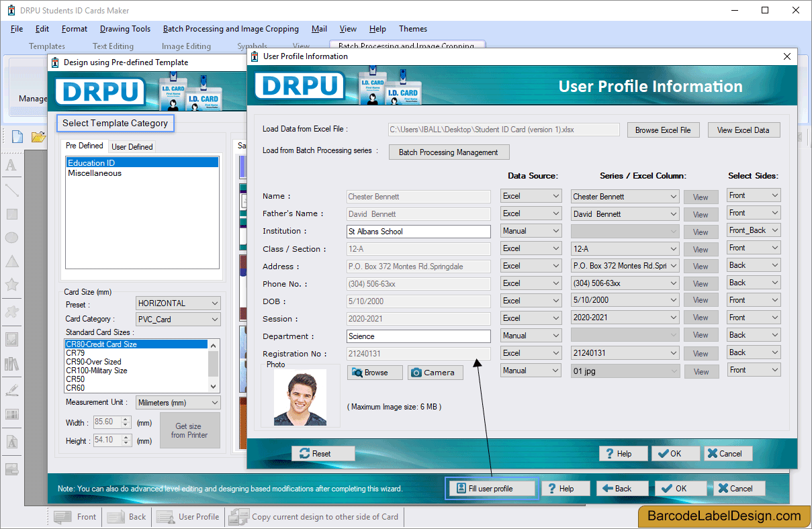Viewport: 812px width, 529px height.
Task: Open the Name Data Source dropdown
Action: (x=531, y=195)
